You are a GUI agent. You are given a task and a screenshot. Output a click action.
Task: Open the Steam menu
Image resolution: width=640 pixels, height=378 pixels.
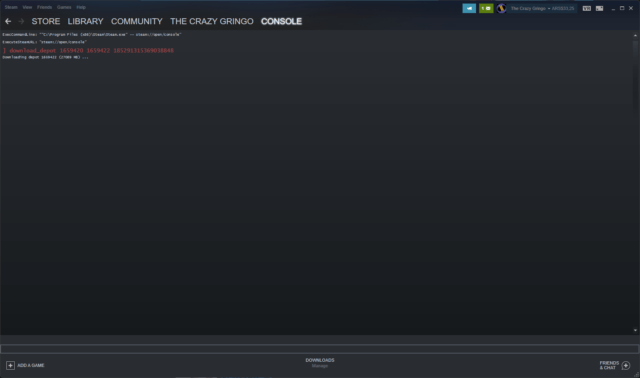(x=11, y=7)
